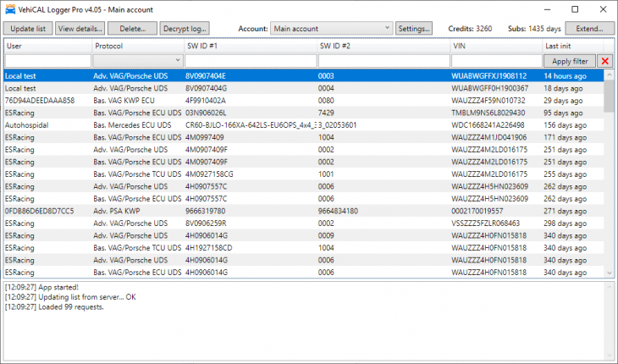Screen dimensions: 618x364
Task: Focus the SW ID #1 filter field
Action: click(250, 61)
